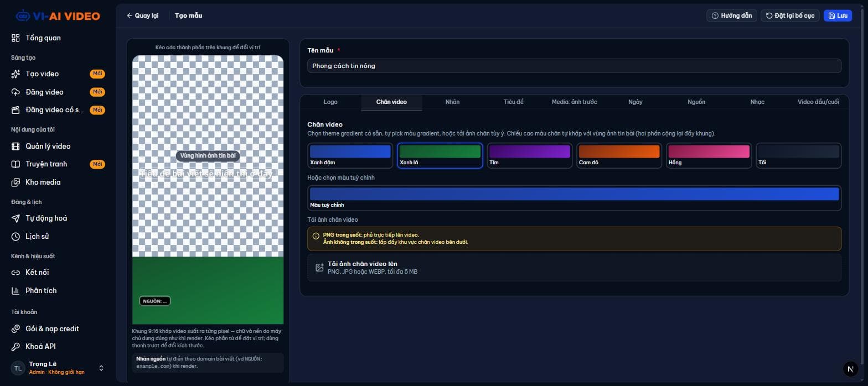Save the template with Lưu

(838, 16)
